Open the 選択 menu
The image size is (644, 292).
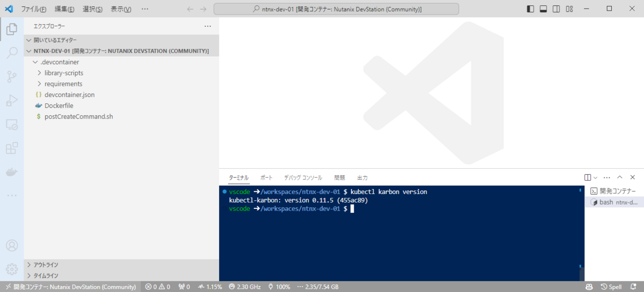pos(93,9)
